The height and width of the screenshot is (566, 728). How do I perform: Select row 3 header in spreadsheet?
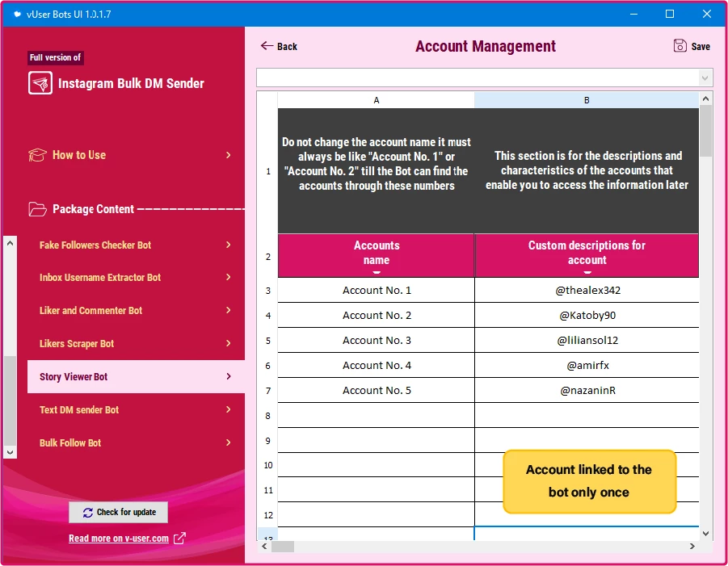tap(268, 291)
